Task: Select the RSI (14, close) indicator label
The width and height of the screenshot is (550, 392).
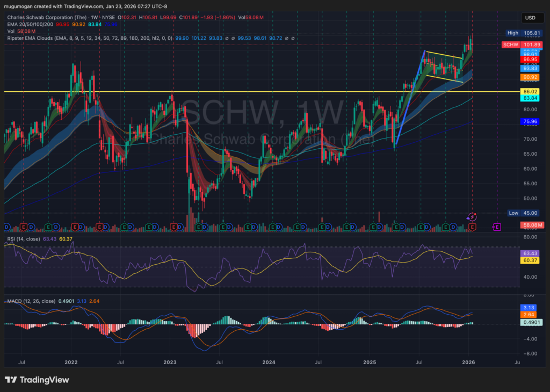Action: coord(25,238)
